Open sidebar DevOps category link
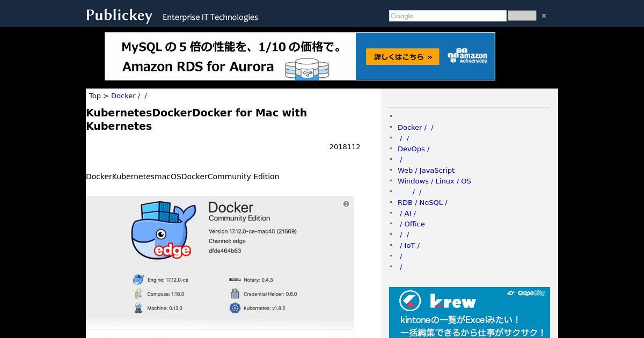Screen dimensions: 644x338 point(413,149)
